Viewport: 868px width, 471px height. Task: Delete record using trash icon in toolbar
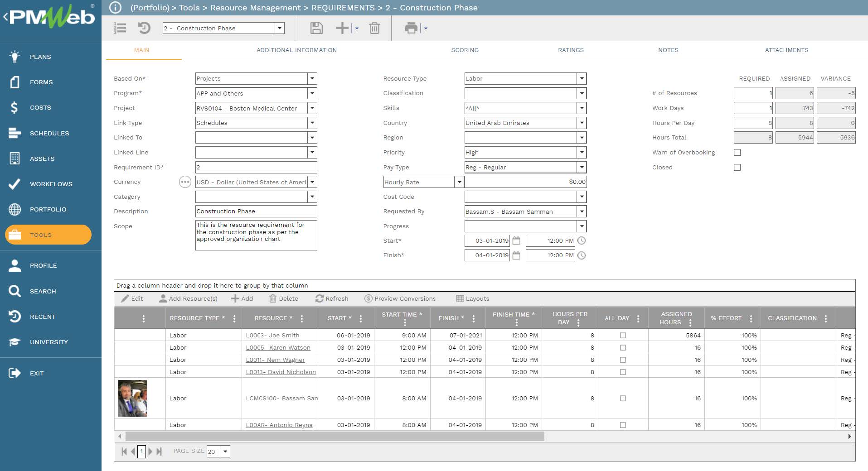(x=374, y=28)
